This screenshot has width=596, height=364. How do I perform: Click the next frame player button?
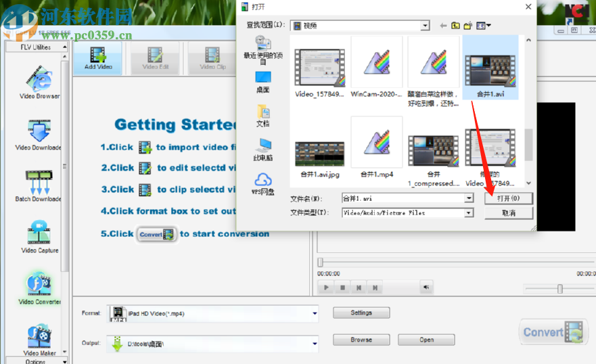pos(375,288)
